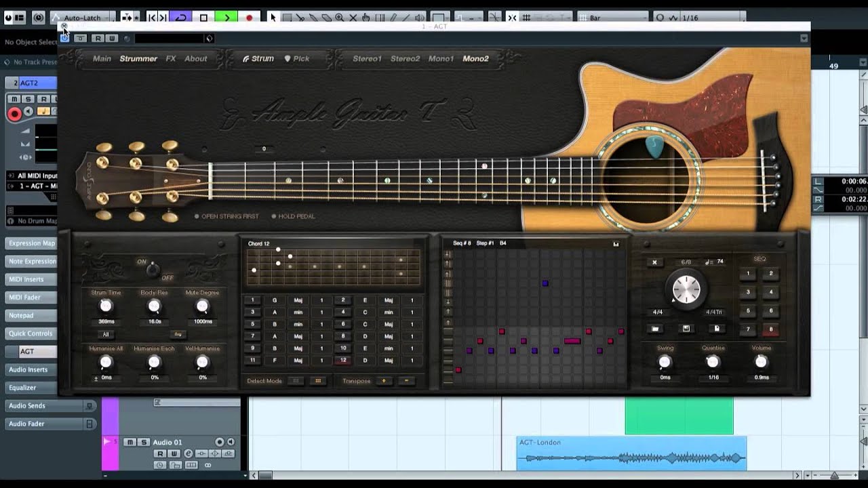
Task: Click the Strum Time knob
Action: [x=106, y=306]
